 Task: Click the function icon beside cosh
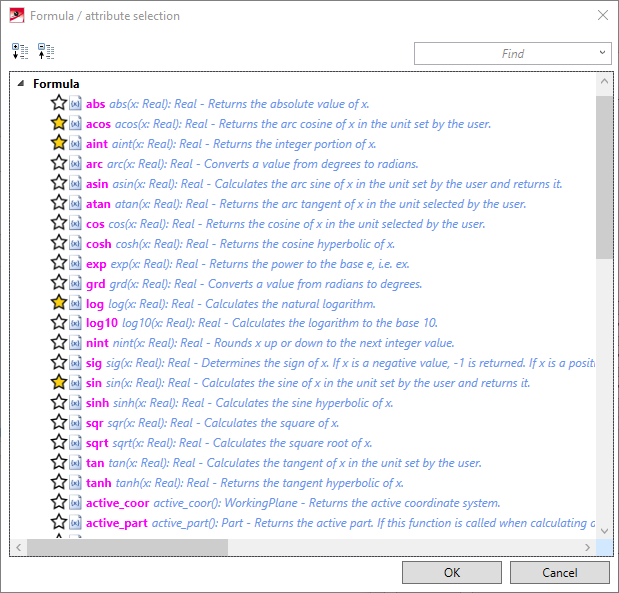(x=75, y=243)
